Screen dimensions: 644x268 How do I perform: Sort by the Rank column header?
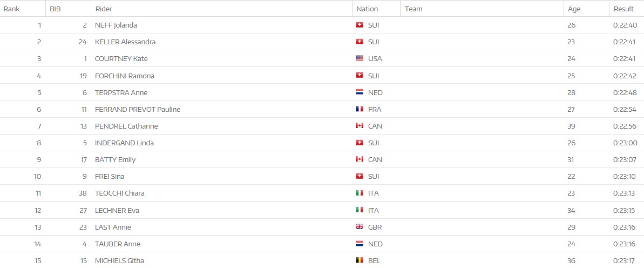coord(12,9)
